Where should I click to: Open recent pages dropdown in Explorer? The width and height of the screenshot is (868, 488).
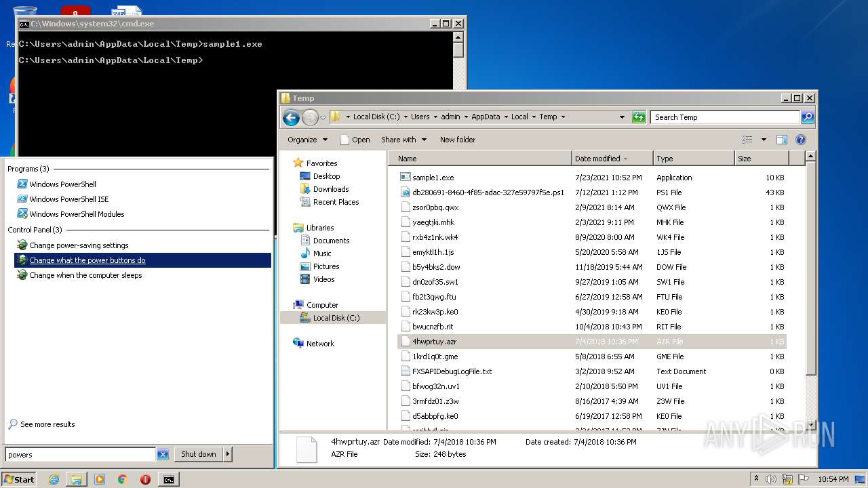[x=323, y=117]
